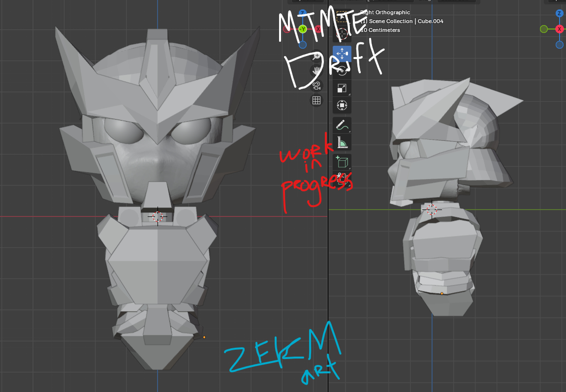Click red X axis on left viewport gizmo

point(318,30)
